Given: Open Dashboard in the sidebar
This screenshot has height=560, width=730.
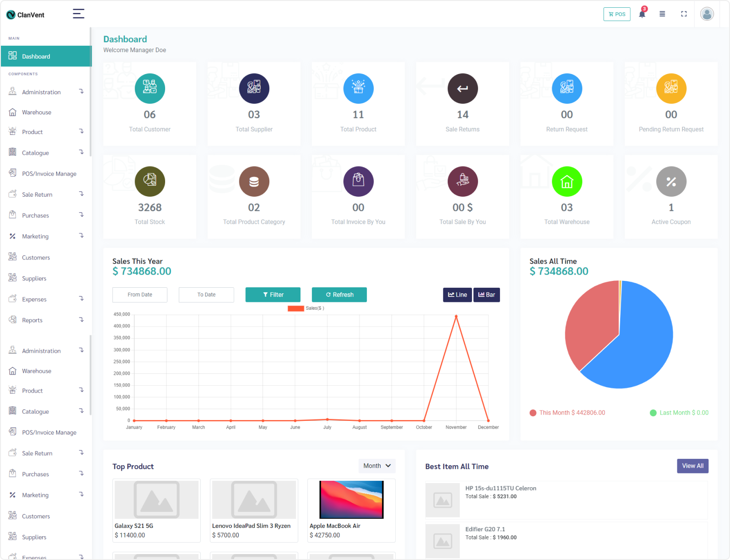Looking at the screenshot, I should click(x=46, y=56).
